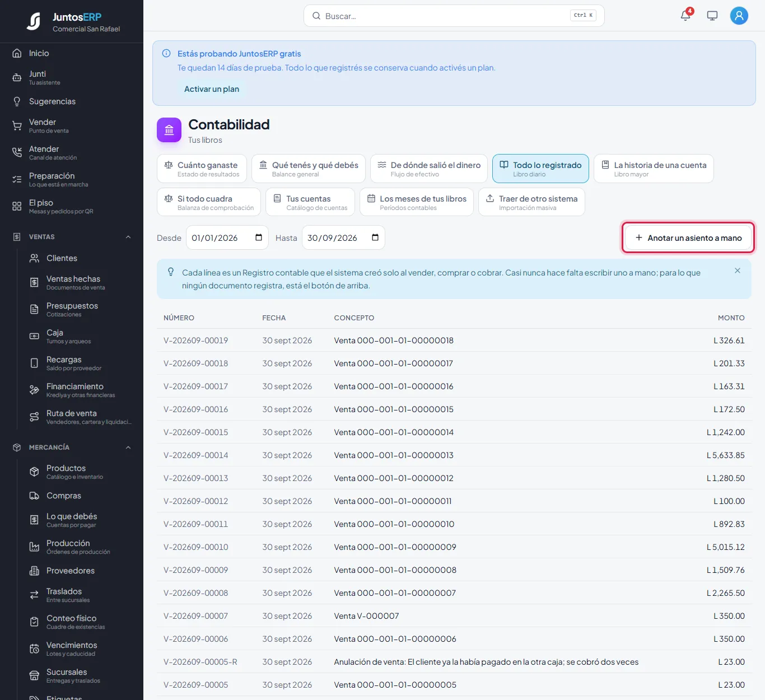Click the monitor display icon
The width and height of the screenshot is (765, 700).
click(x=712, y=16)
